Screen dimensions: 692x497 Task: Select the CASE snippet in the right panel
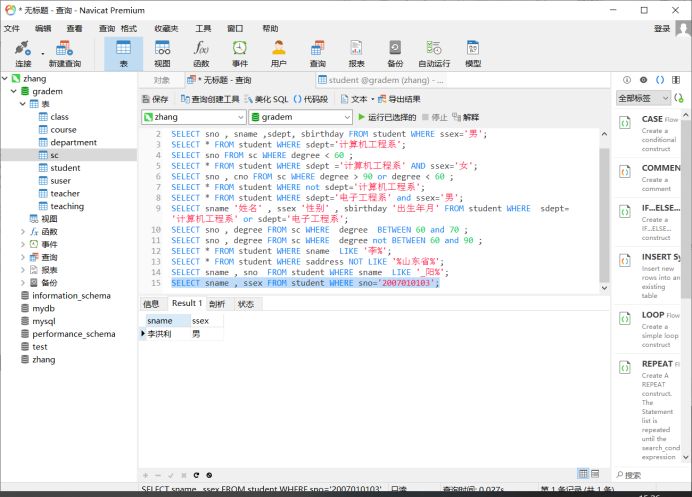(648, 133)
